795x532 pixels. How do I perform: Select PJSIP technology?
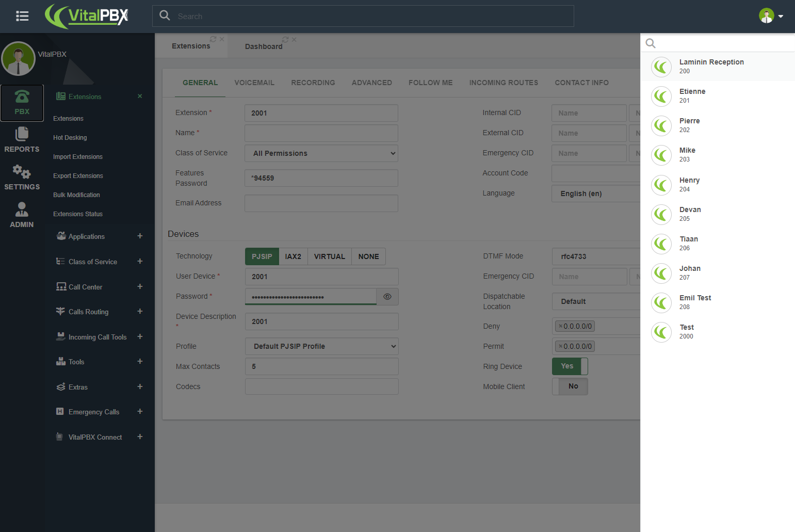point(262,256)
